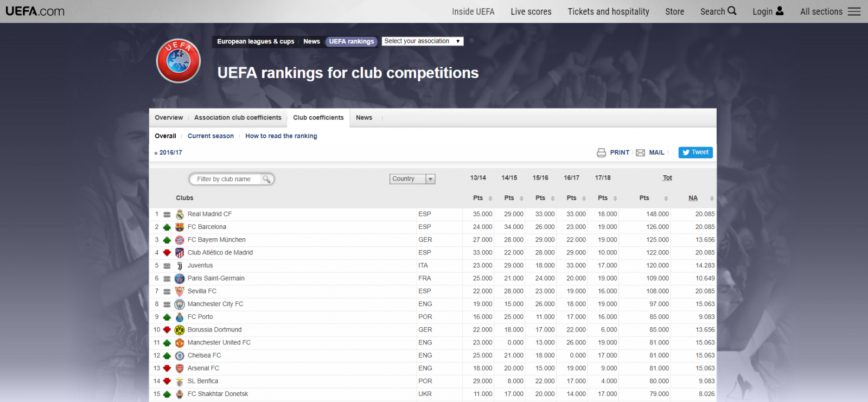Open the Country filter dropdown
The image size is (868, 402).
[412, 179]
